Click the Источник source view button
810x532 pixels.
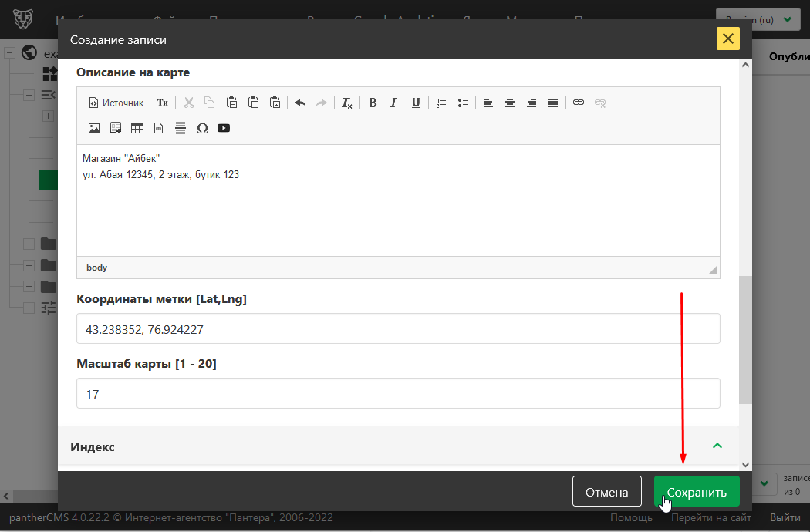pyautogui.click(x=116, y=103)
